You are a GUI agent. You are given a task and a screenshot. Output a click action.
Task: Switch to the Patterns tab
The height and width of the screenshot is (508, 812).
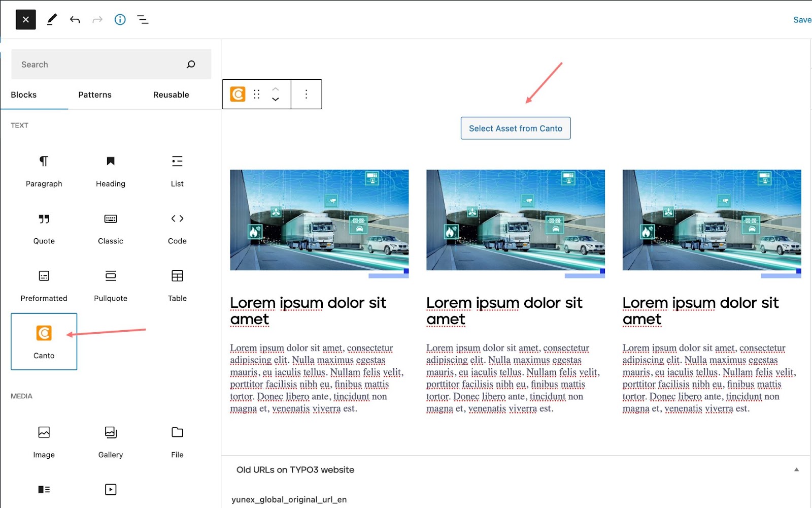coord(95,95)
